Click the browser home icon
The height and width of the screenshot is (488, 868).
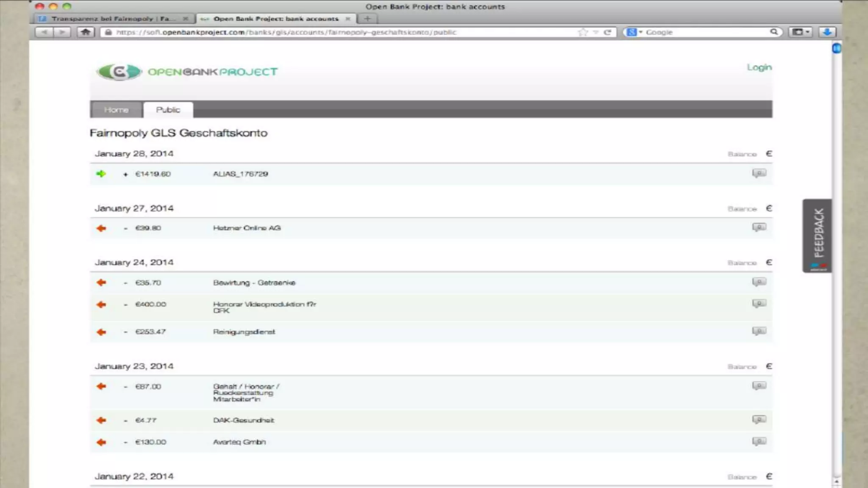(x=86, y=32)
